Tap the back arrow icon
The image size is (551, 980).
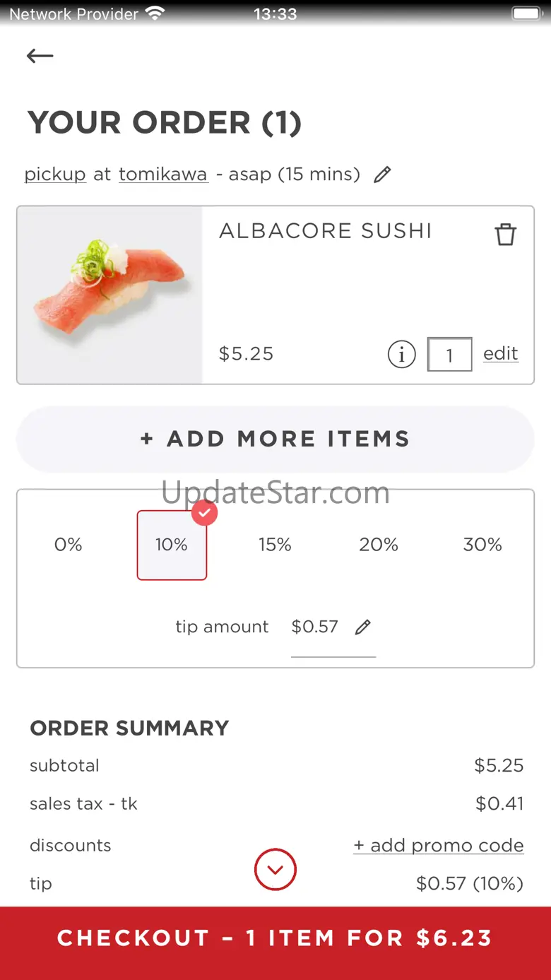(x=40, y=56)
